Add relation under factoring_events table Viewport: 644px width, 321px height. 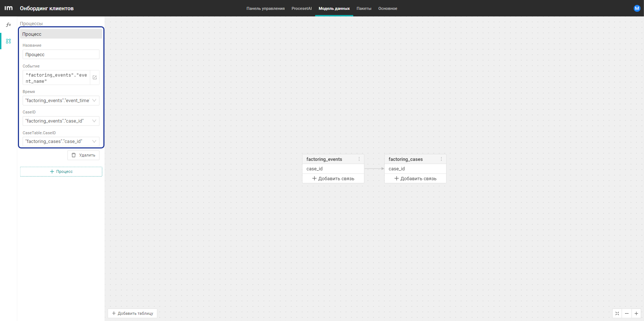coord(333,178)
